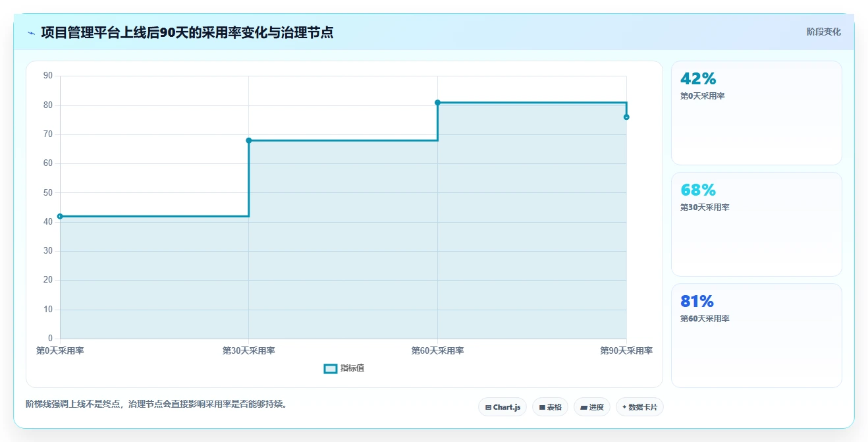Select the 进度 tag chip
868x442 pixels.
point(592,407)
